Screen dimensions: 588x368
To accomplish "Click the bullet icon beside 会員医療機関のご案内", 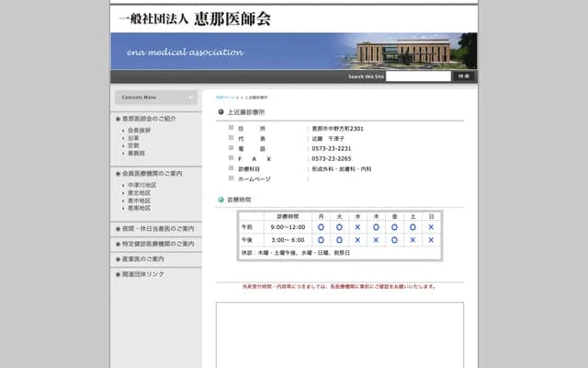I will (x=118, y=173).
